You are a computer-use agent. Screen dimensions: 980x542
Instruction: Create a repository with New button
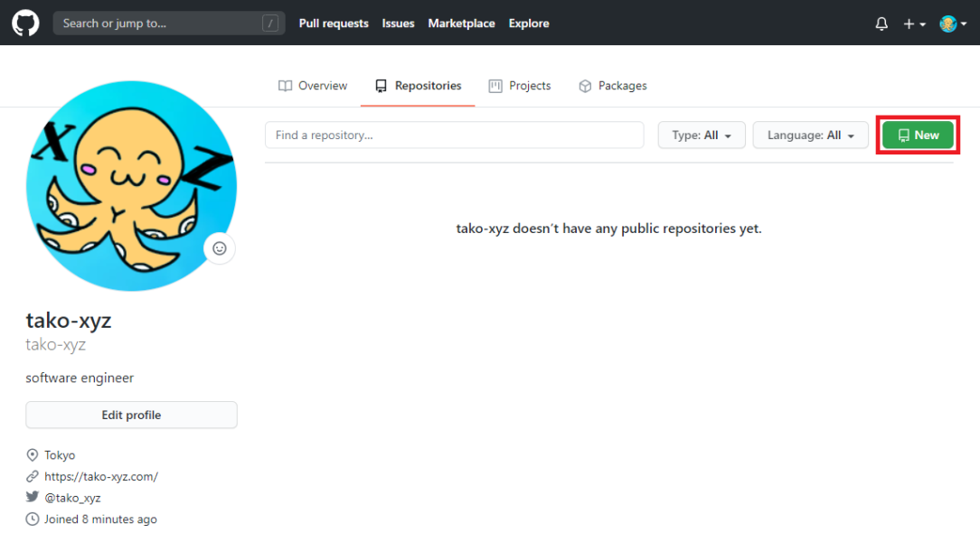click(x=918, y=135)
